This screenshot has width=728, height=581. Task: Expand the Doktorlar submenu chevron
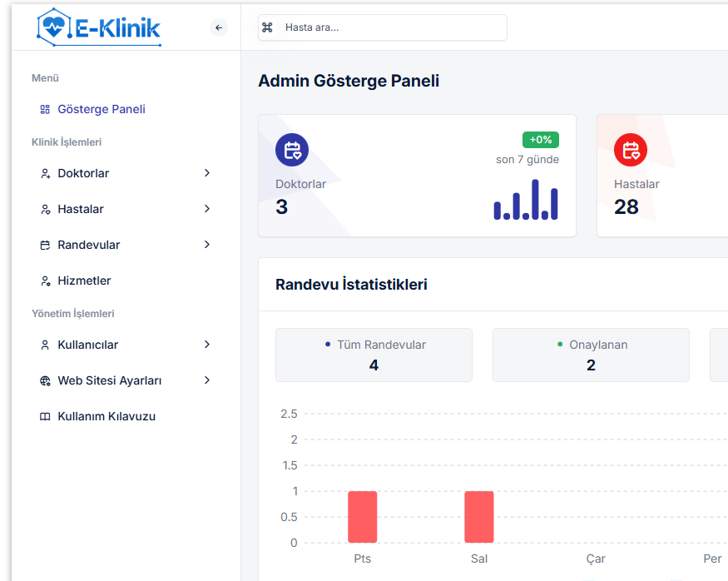[x=207, y=173]
